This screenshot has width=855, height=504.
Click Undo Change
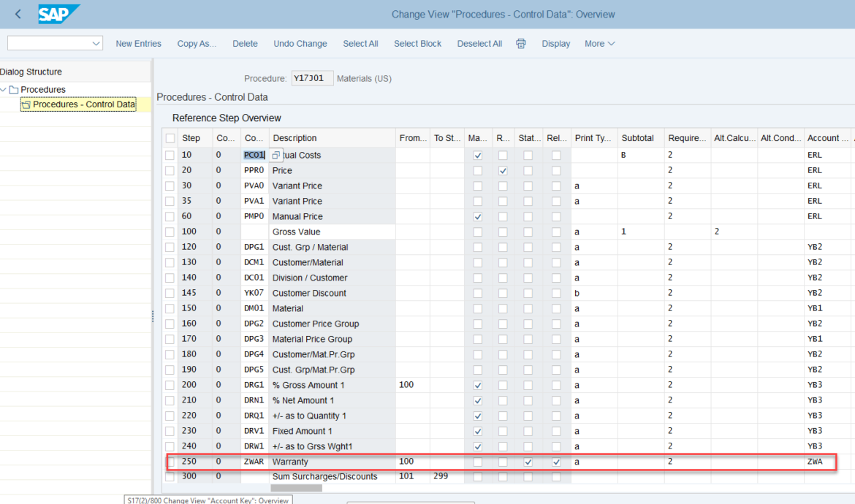[x=300, y=43]
